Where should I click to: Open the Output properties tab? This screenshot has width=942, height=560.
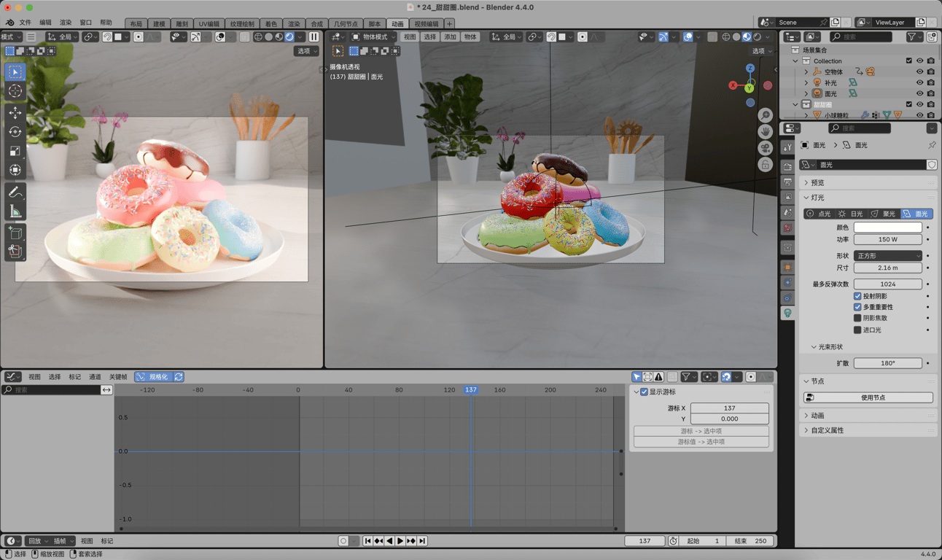(x=787, y=182)
